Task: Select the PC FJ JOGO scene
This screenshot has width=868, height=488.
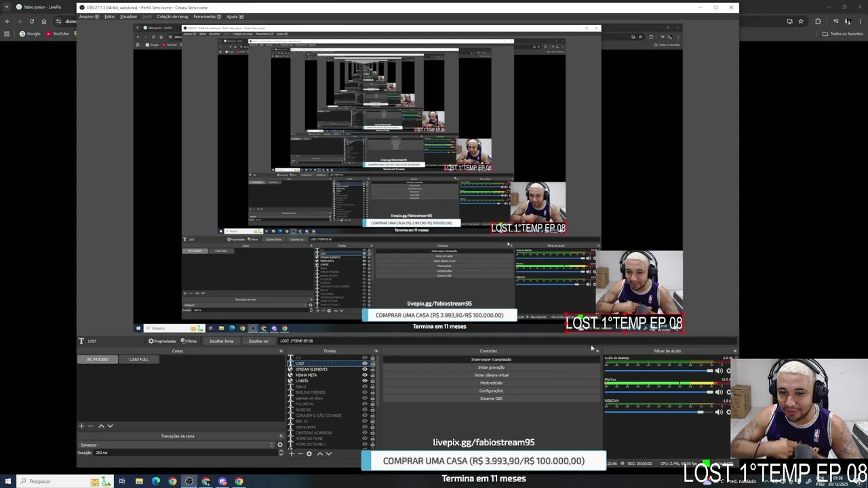Action: coord(98,359)
